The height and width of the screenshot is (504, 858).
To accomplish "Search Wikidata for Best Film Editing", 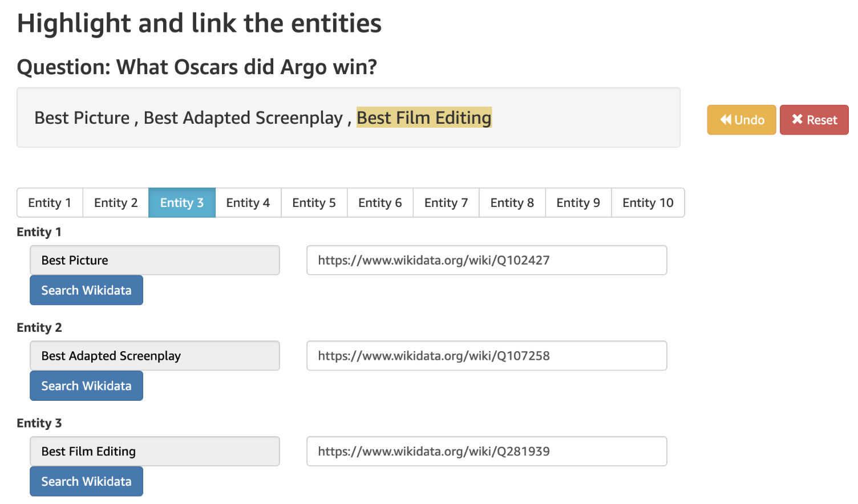I will point(86,482).
